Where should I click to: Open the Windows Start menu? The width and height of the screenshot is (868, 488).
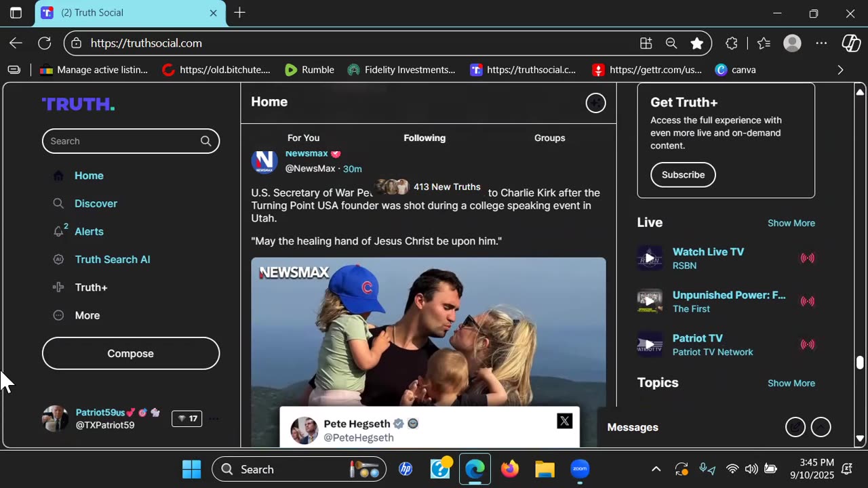192,469
